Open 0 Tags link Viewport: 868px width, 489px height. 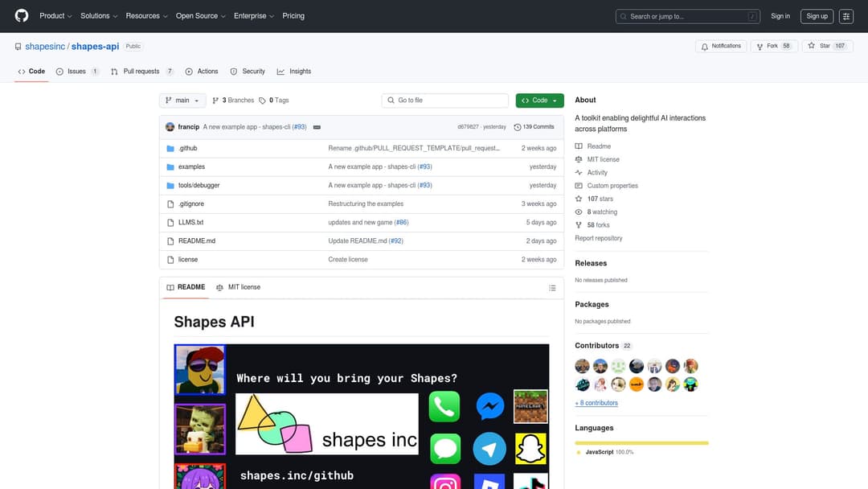pos(274,101)
